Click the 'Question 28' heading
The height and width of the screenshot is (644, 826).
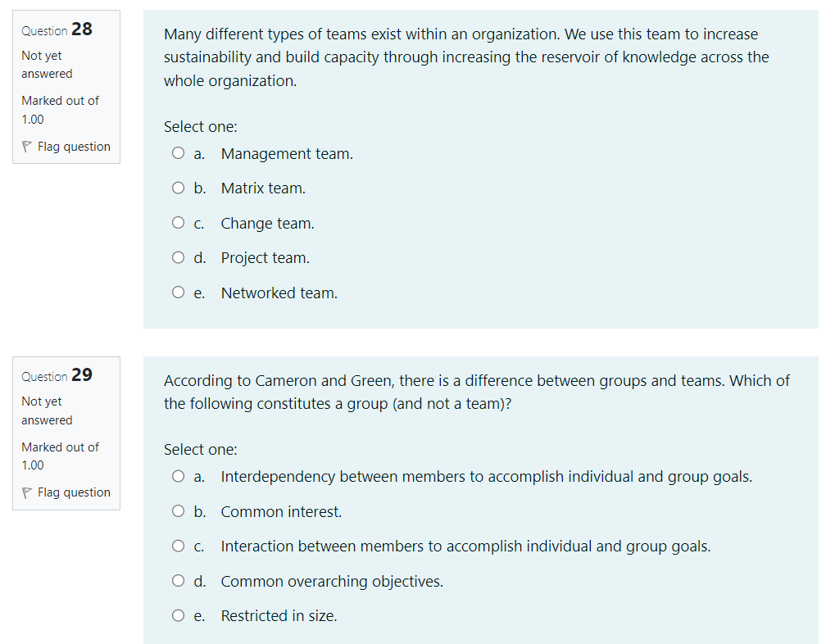point(55,29)
